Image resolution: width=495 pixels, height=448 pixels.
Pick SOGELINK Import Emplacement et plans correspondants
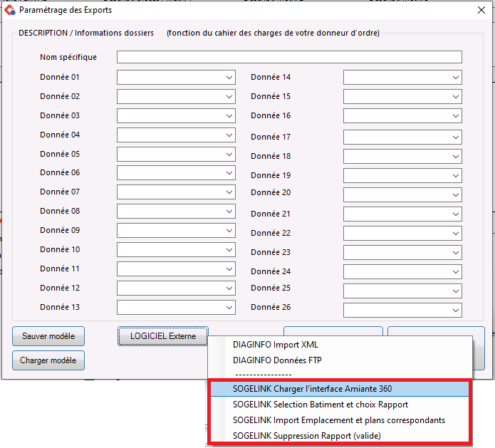(x=340, y=420)
